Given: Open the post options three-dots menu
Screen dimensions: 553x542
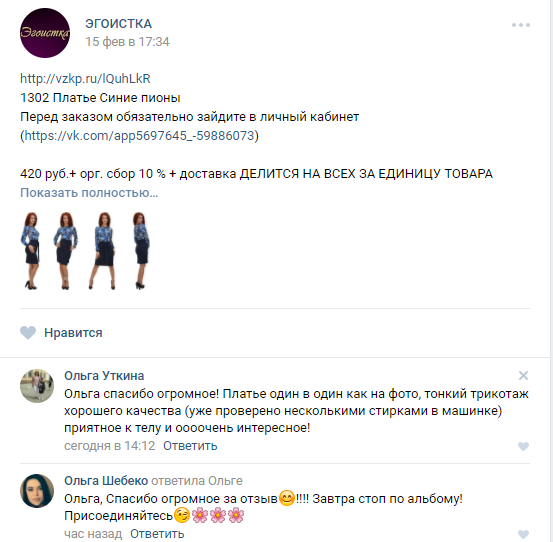Looking at the screenshot, I should coord(521,25).
